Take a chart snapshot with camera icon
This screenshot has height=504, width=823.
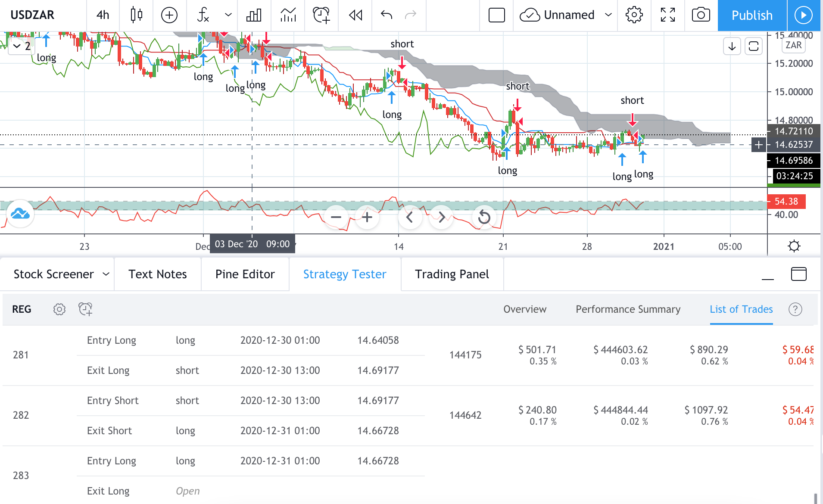click(701, 15)
